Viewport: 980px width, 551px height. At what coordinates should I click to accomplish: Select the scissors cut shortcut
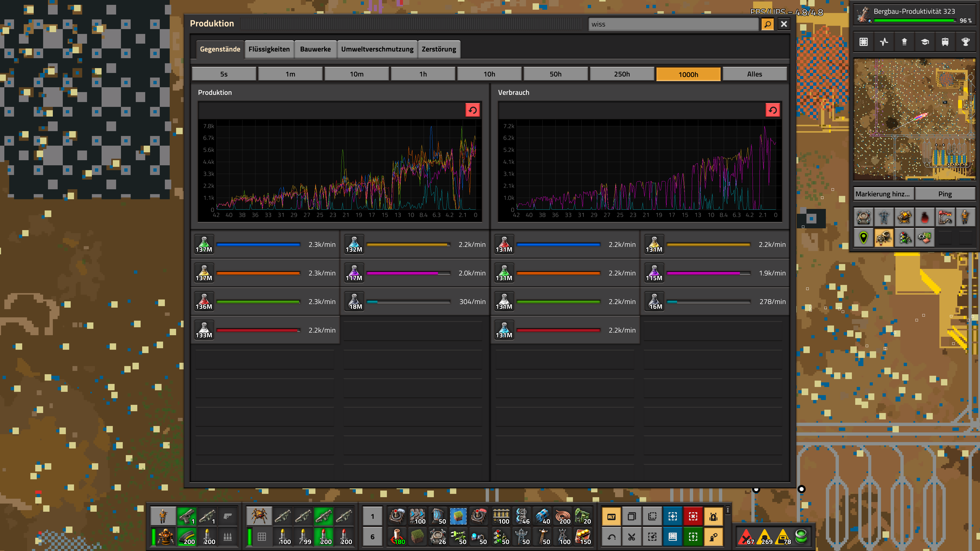coord(632,536)
